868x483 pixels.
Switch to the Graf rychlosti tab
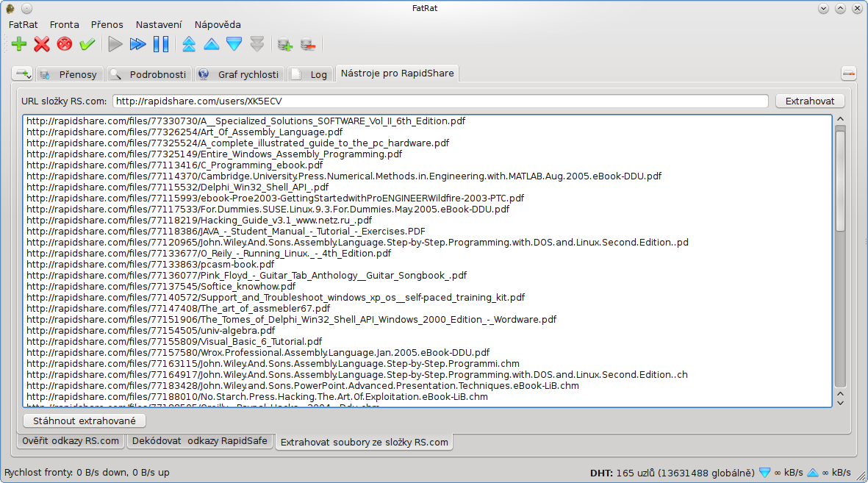tap(239, 74)
